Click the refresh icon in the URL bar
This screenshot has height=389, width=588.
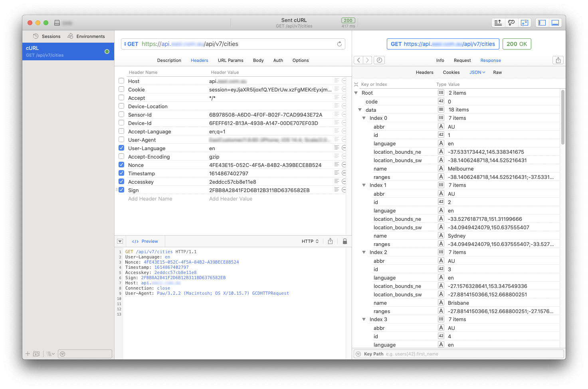[339, 44]
